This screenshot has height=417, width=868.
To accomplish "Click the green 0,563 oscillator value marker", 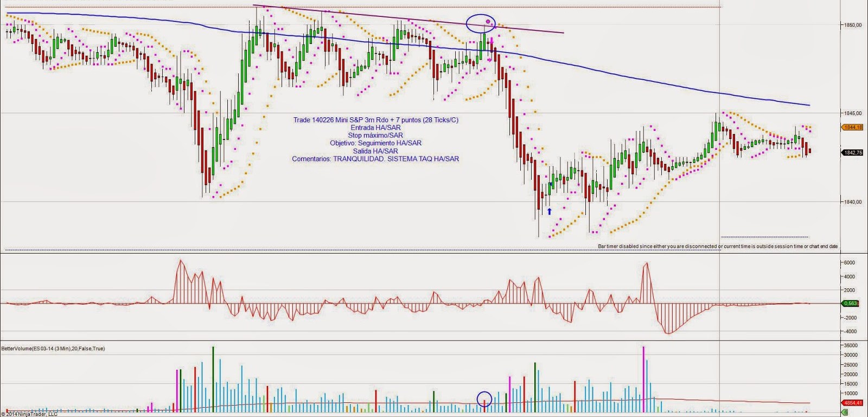I will coord(851,304).
